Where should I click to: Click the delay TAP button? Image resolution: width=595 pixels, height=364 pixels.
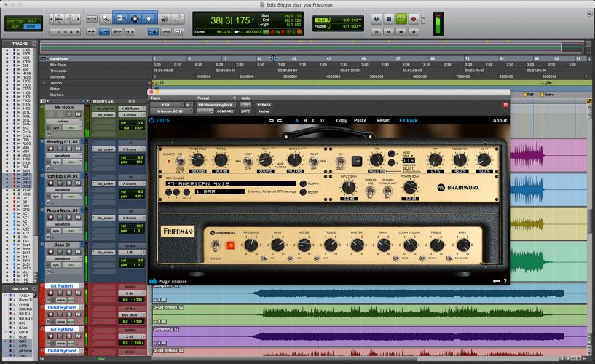pyautogui.click(x=357, y=161)
